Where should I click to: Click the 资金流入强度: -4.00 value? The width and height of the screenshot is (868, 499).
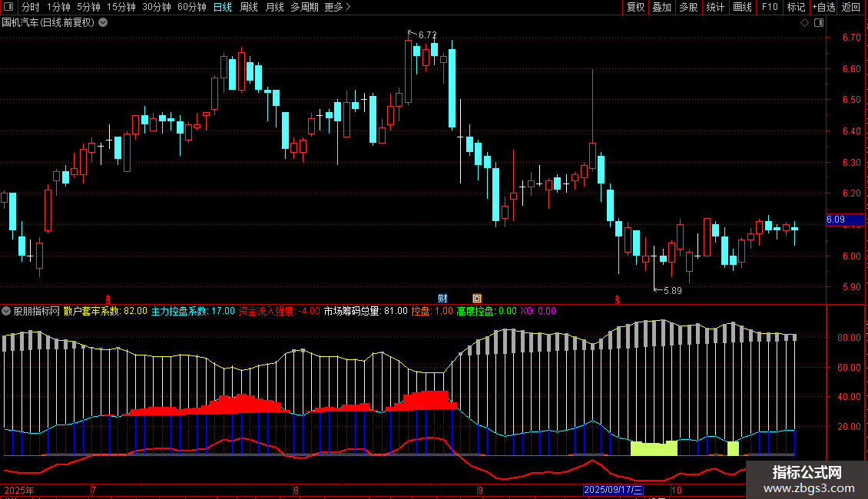coord(280,311)
